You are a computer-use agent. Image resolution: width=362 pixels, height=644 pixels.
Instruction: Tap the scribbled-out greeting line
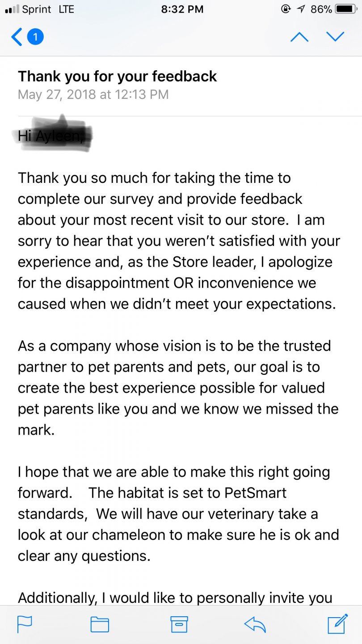point(53,133)
